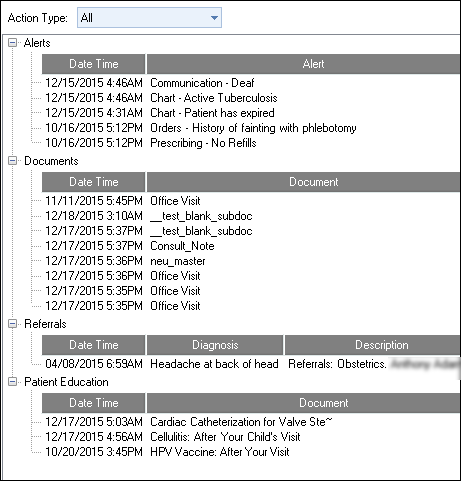461x481 pixels.
Task: Collapse the Documents section
Action: coord(12,161)
